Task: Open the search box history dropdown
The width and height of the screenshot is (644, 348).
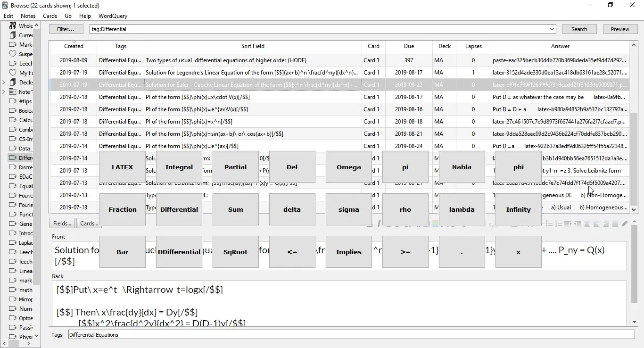Action: tap(552, 29)
